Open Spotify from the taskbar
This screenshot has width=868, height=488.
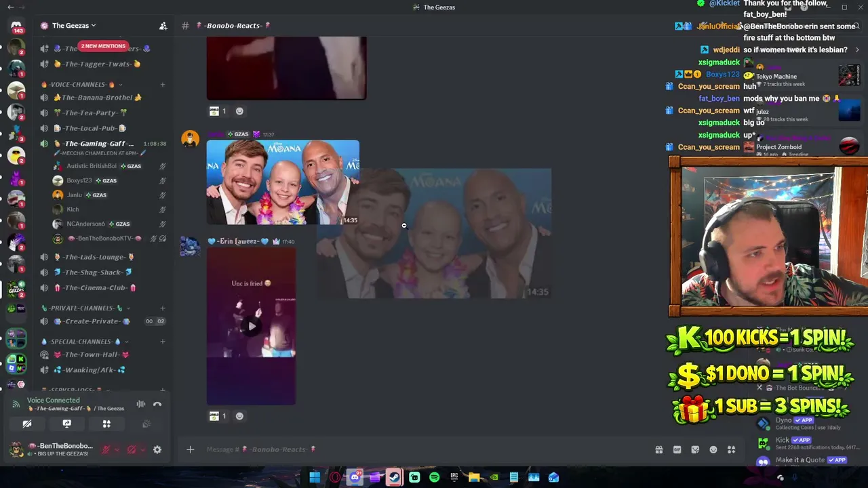(434, 478)
